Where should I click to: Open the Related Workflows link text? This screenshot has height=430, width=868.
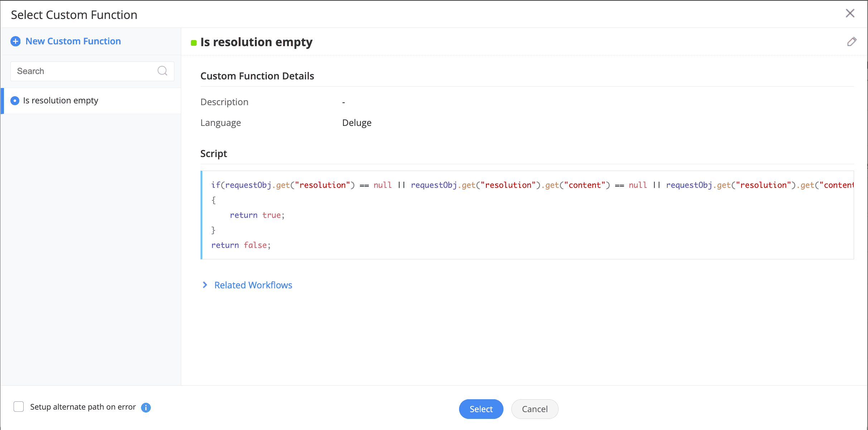(253, 285)
